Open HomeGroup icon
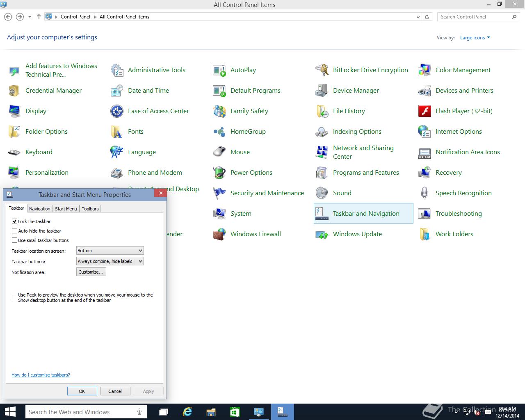Image resolution: width=525 pixels, height=420 pixels. tap(219, 132)
